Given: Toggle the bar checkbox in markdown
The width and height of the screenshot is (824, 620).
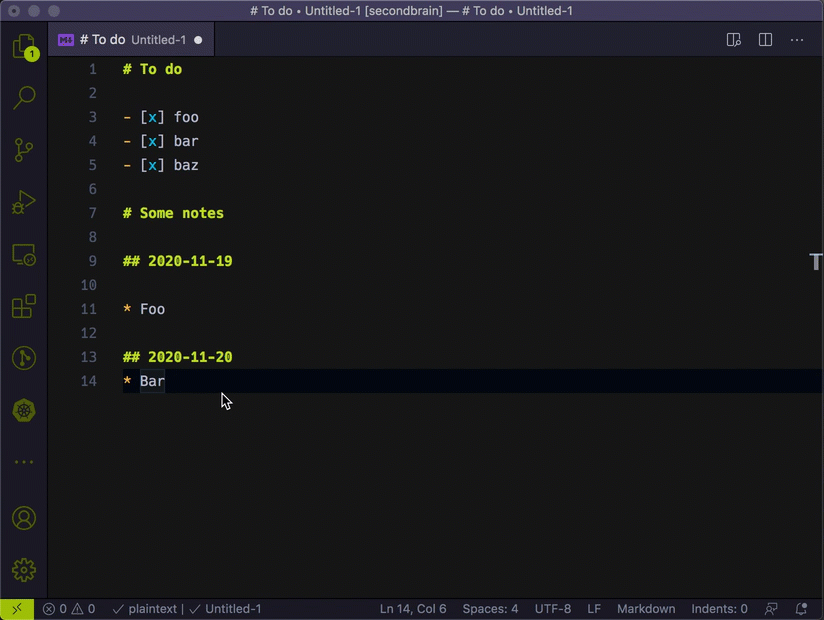Looking at the screenshot, I should tap(153, 141).
